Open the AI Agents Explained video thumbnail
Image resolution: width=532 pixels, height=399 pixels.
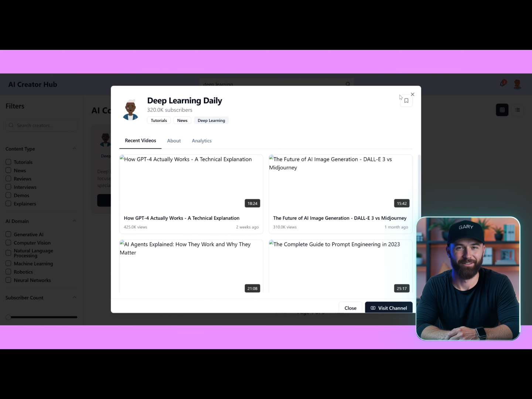point(191,267)
